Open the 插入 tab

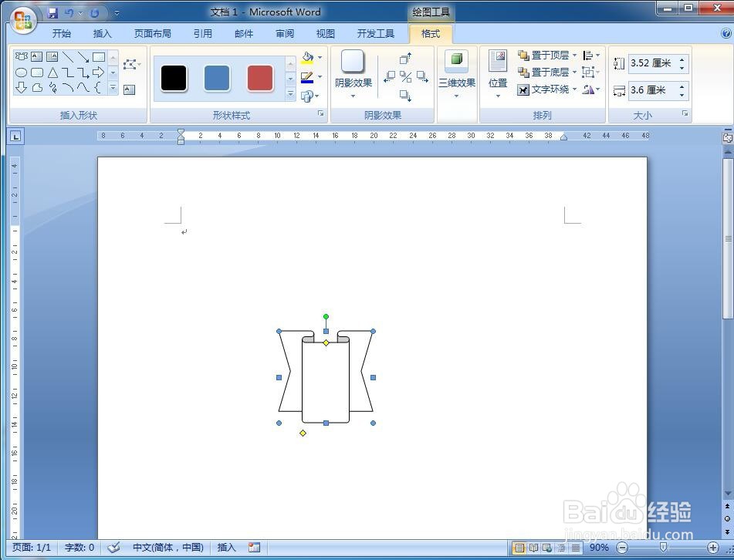(102, 34)
